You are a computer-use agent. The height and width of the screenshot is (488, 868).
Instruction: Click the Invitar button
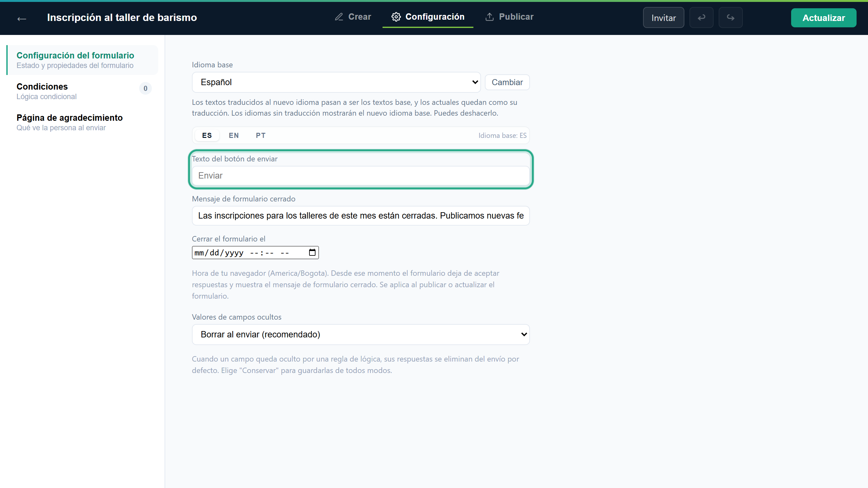coord(663,17)
